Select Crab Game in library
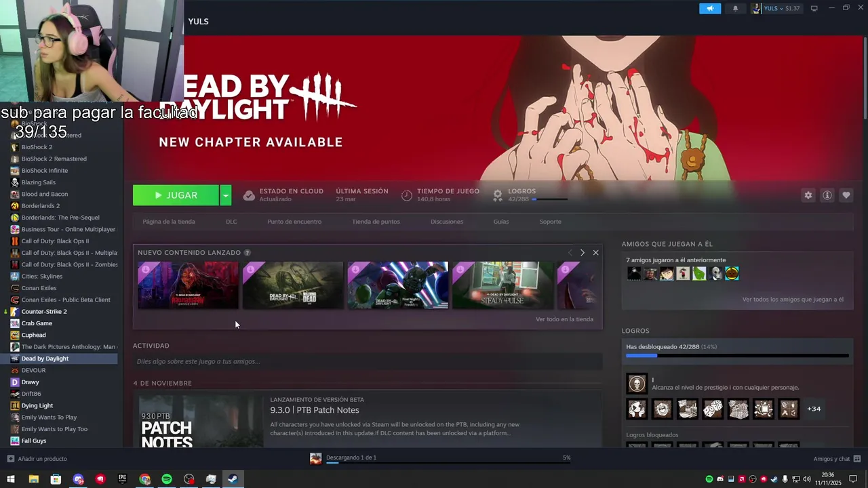Screen dimensions: 868x488 point(37,323)
